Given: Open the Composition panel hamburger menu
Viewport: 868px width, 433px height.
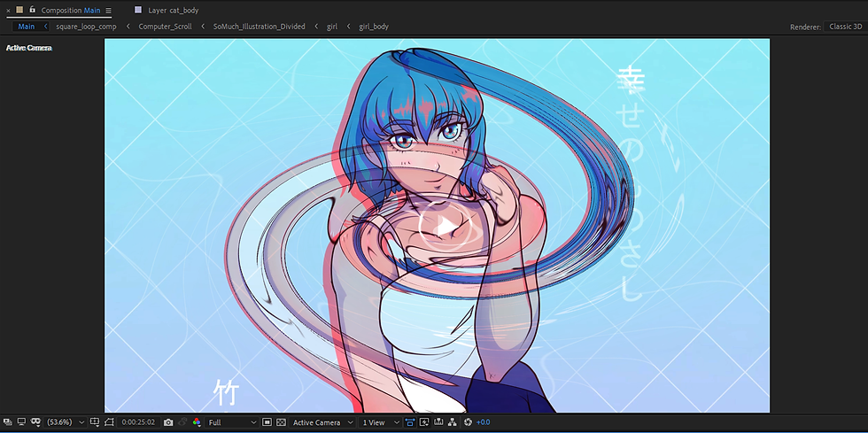Looking at the screenshot, I should [x=108, y=11].
